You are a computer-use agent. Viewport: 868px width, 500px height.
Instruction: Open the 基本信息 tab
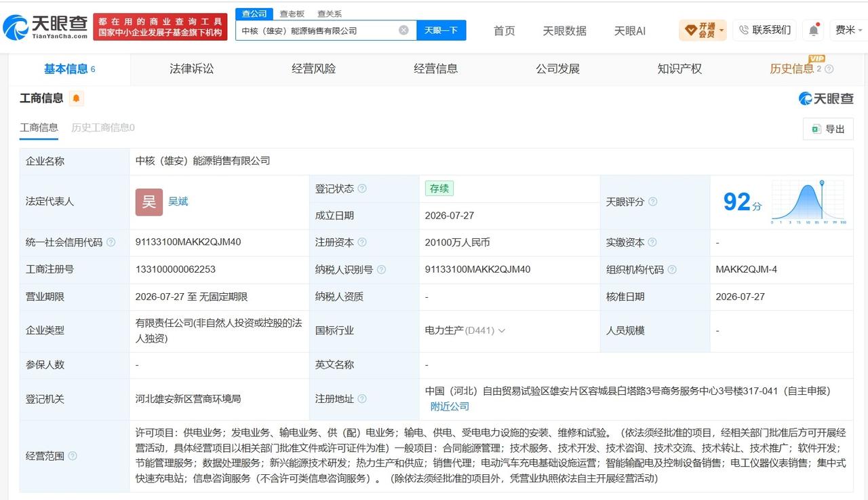(69, 69)
